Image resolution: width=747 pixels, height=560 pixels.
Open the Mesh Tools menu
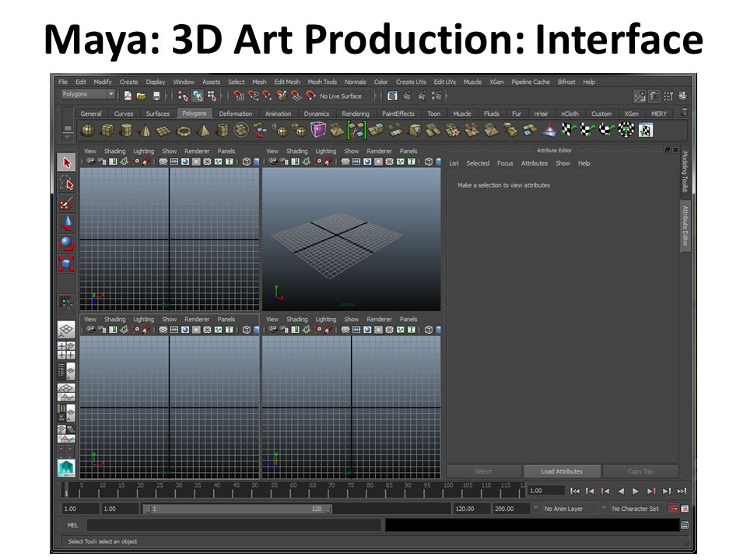322,82
